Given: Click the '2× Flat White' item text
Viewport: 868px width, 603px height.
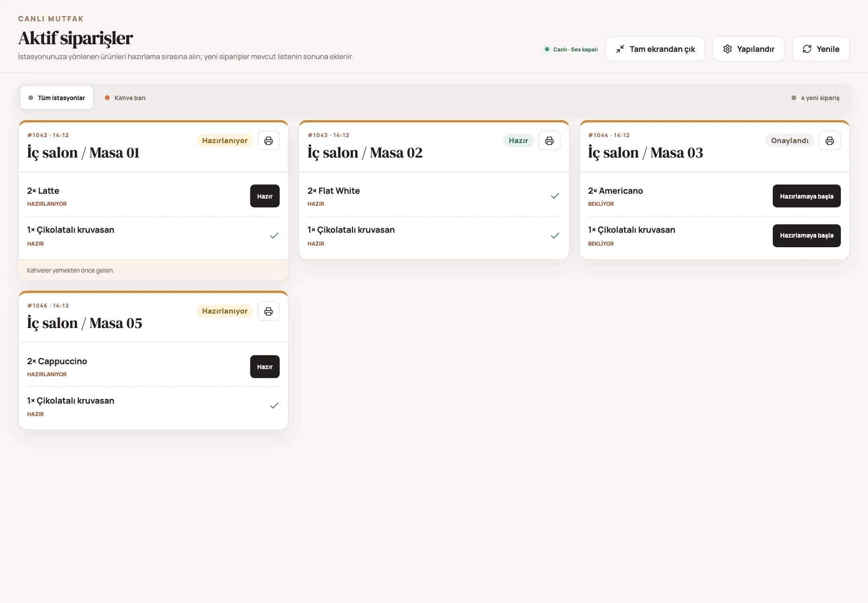Looking at the screenshot, I should click(x=334, y=191).
